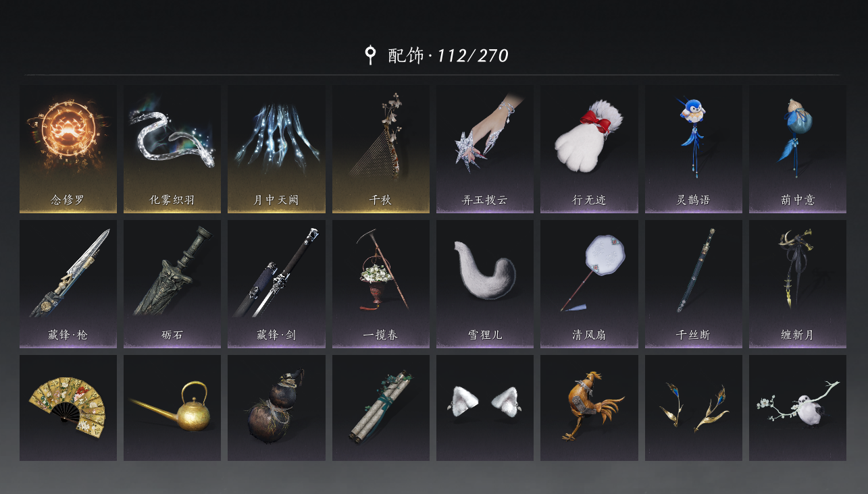Select the 缠新月 crescent ornament
Viewport: 868px width, 494px height.
point(798,284)
